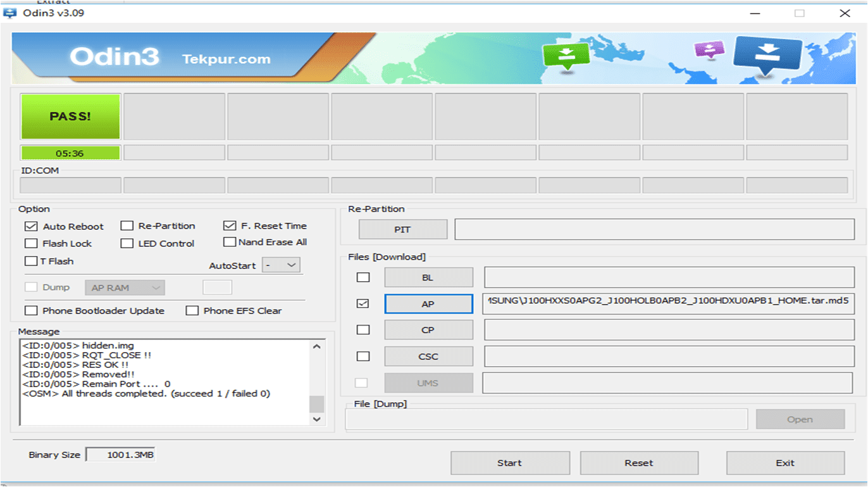Click the AP file button
The height and width of the screenshot is (487, 868).
click(x=428, y=304)
